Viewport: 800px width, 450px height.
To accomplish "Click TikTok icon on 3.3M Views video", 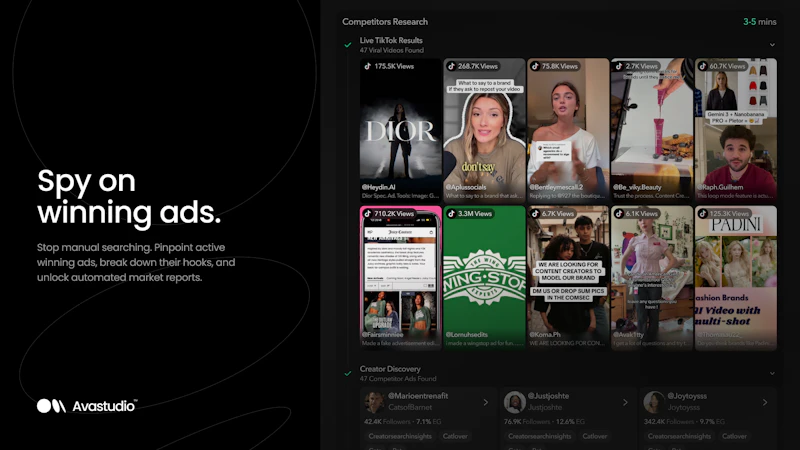I will [x=451, y=214].
